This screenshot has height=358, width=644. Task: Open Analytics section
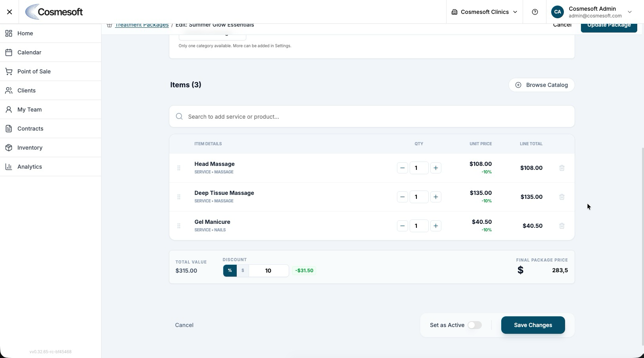pos(51,167)
